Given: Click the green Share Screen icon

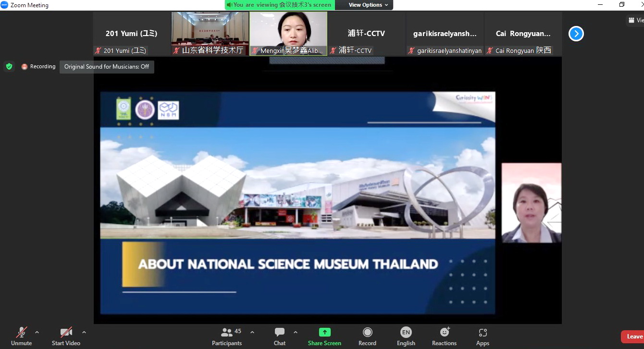Looking at the screenshot, I should point(324,333).
